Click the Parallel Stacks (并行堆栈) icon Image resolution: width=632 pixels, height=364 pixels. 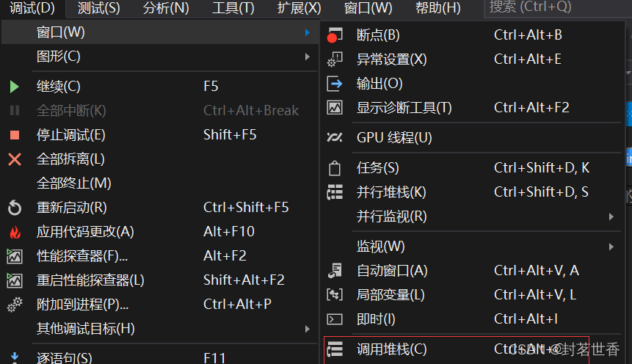335,192
